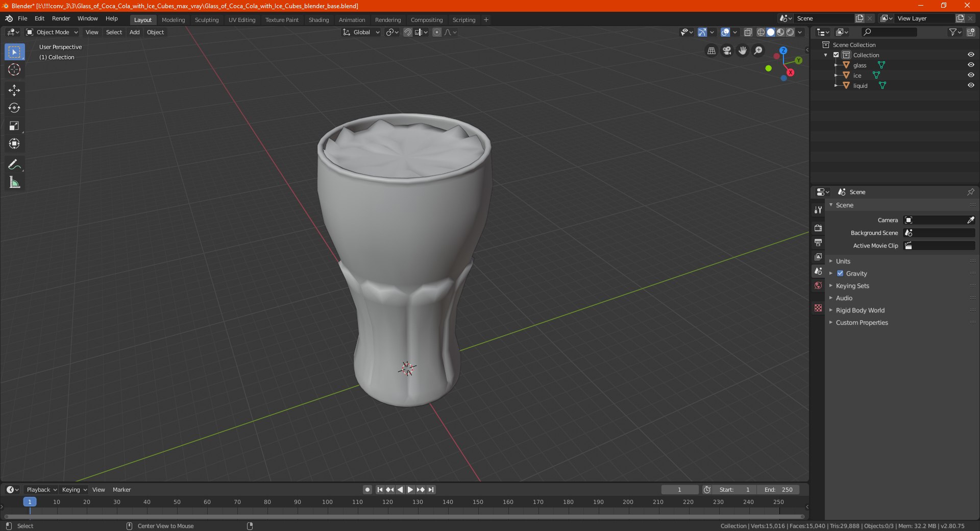Open Render properties tab icon
Screen dimensions: 980x531
pyautogui.click(x=818, y=228)
